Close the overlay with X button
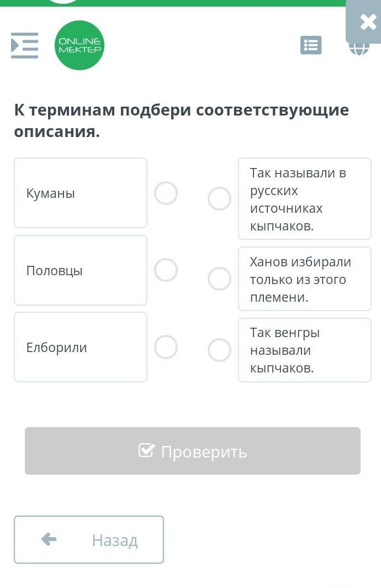This screenshot has height=588, width=381. pos(368,22)
